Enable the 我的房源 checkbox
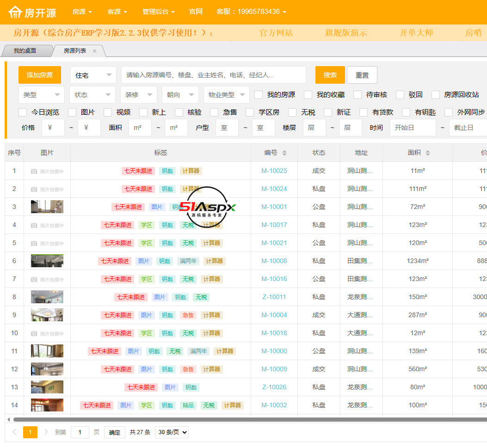The height and width of the screenshot is (448, 487). pos(259,95)
